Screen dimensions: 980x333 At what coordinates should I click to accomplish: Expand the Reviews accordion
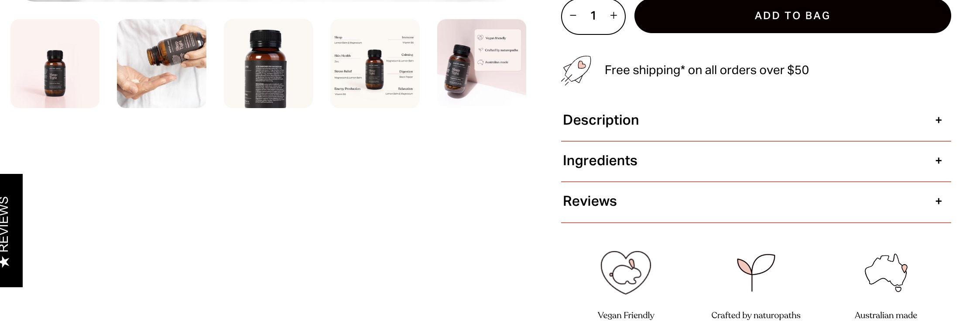click(x=756, y=201)
